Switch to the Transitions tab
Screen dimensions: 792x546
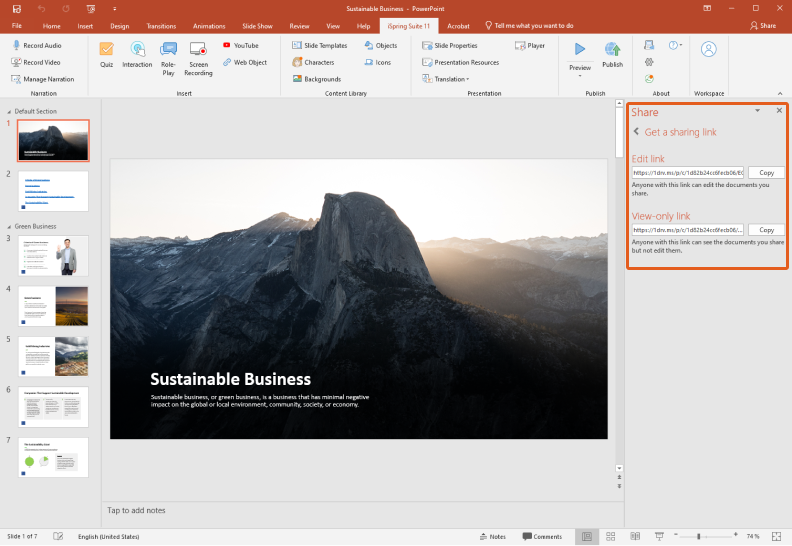161,26
